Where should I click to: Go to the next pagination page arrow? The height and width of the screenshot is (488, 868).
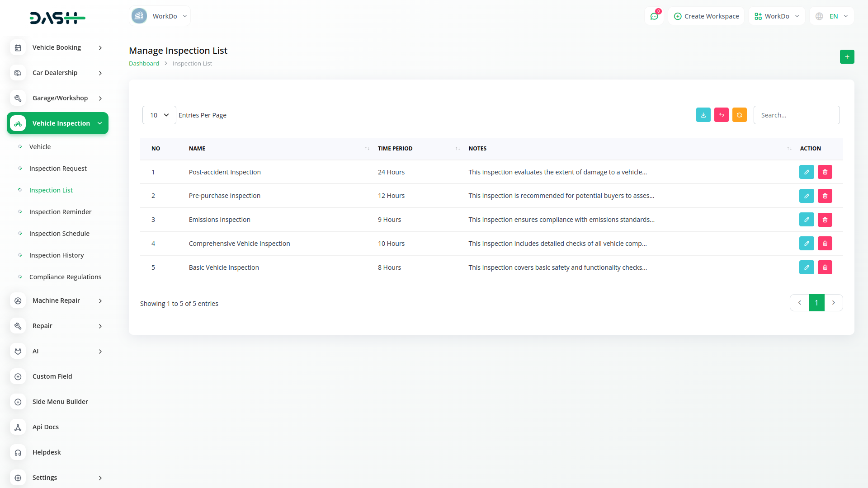click(x=833, y=303)
